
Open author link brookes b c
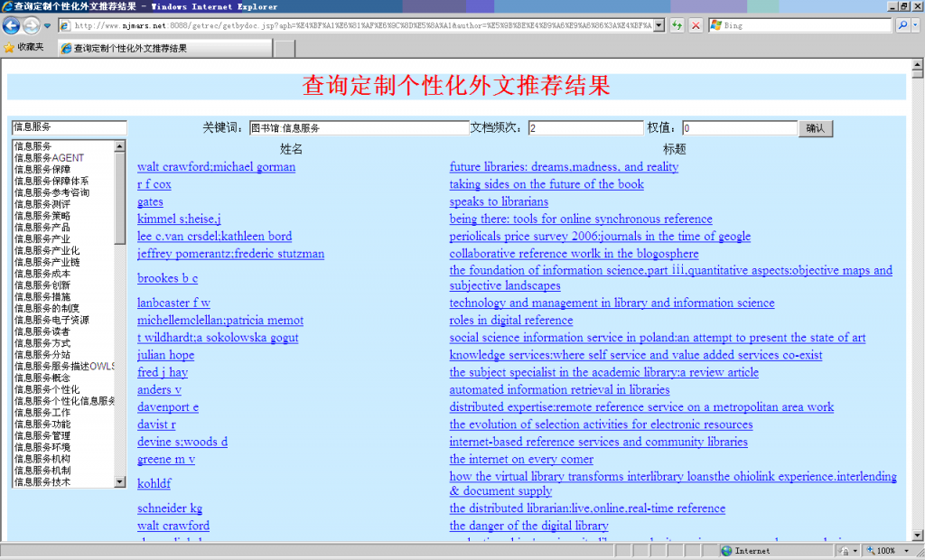167,278
